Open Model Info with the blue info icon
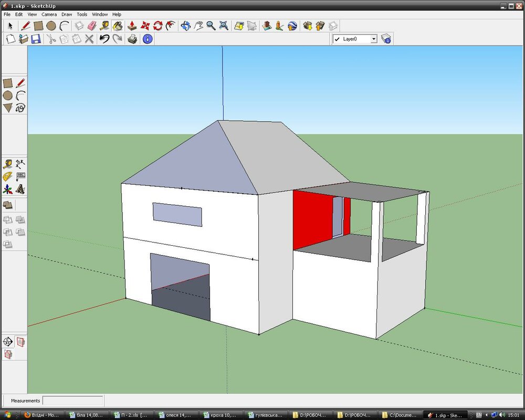Viewport: 525px width, 420px height. click(147, 39)
